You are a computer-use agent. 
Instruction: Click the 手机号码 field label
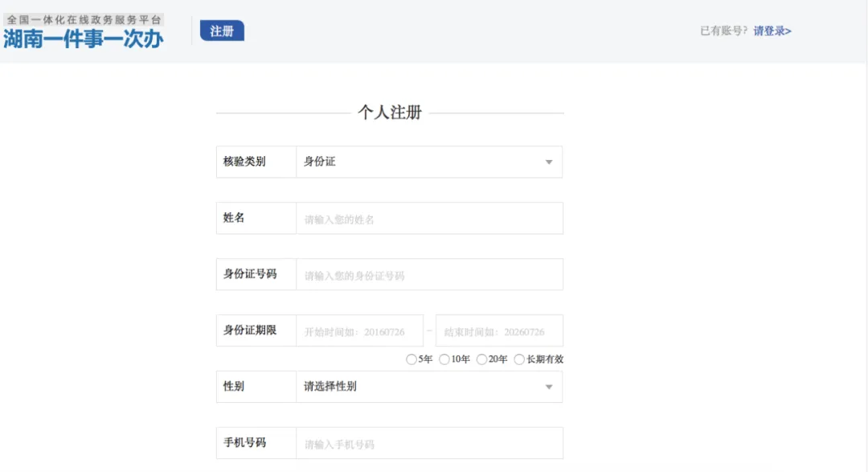244,442
